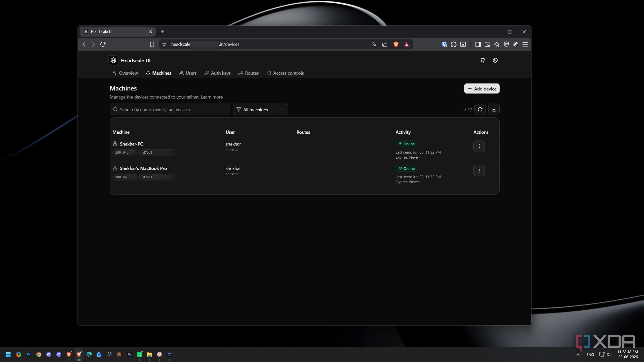Open Brave Leo AI sparkle icon
This screenshot has height=362, width=644.
[497, 44]
